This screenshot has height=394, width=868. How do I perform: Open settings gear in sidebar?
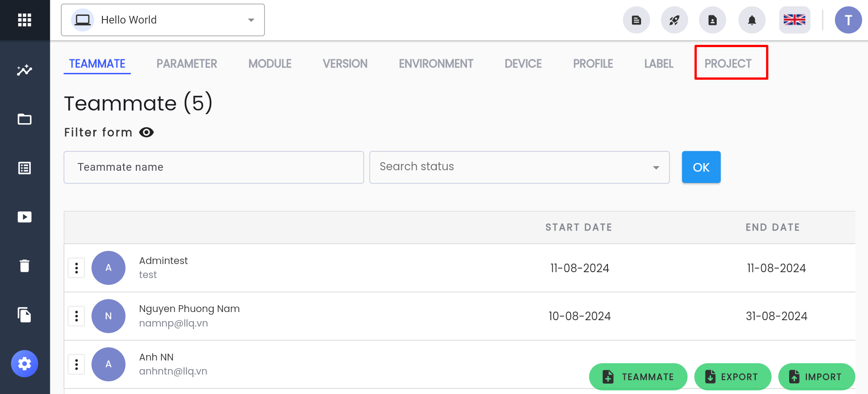tap(24, 364)
